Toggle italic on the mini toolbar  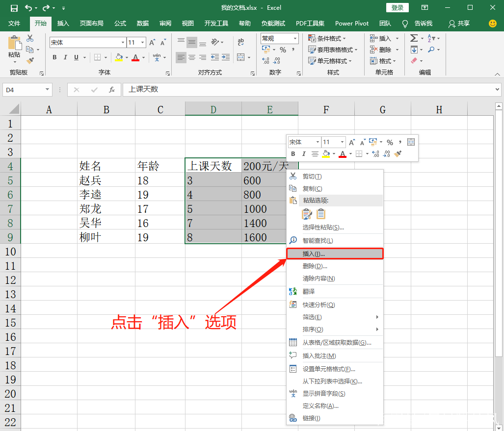[304, 154]
